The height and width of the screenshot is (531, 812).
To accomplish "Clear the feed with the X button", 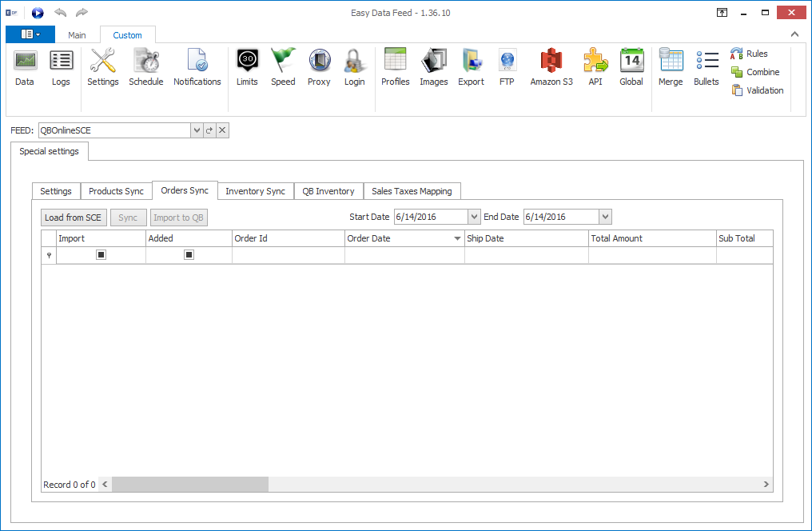I will pos(222,130).
